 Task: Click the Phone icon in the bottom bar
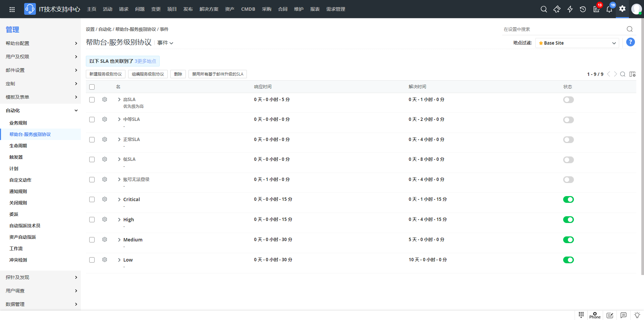coord(595,315)
